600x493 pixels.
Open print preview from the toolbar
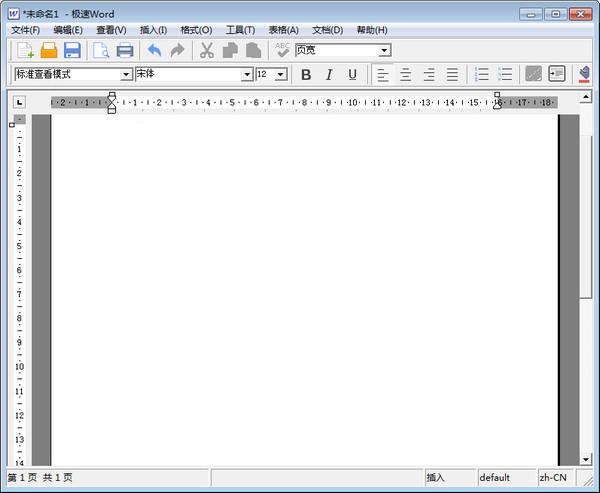pos(101,50)
